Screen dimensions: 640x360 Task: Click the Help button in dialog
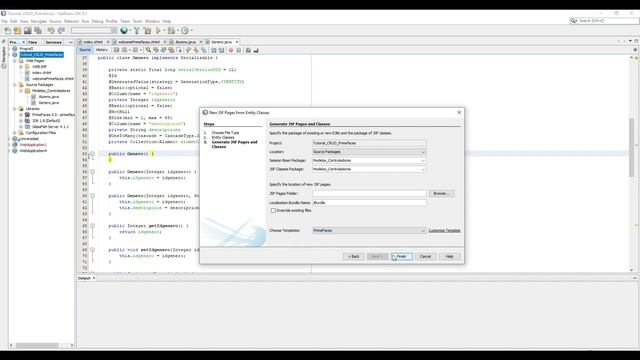tap(449, 256)
